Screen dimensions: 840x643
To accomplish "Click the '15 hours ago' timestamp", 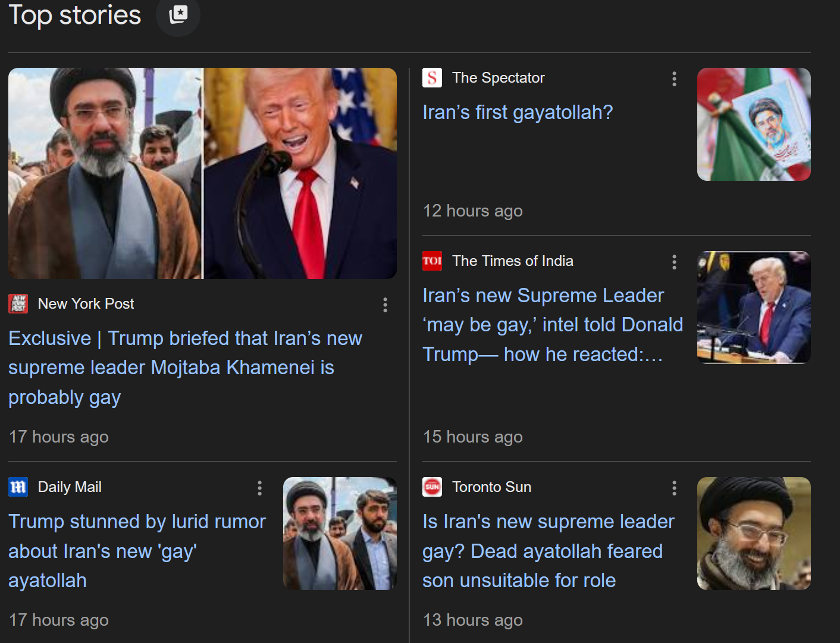I will (x=473, y=437).
